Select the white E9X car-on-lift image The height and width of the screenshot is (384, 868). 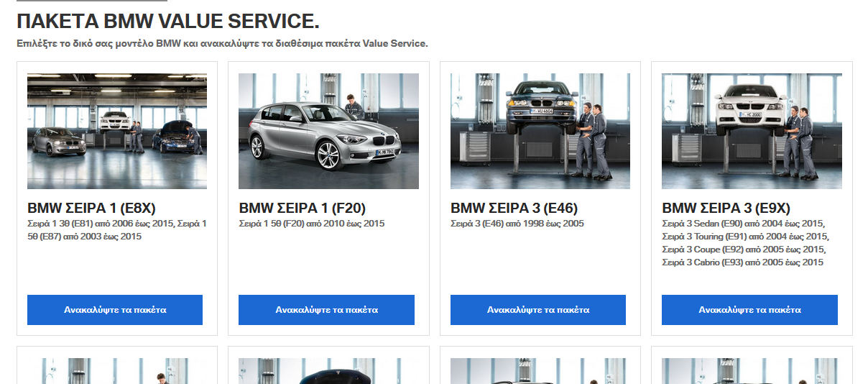point(752,131)
